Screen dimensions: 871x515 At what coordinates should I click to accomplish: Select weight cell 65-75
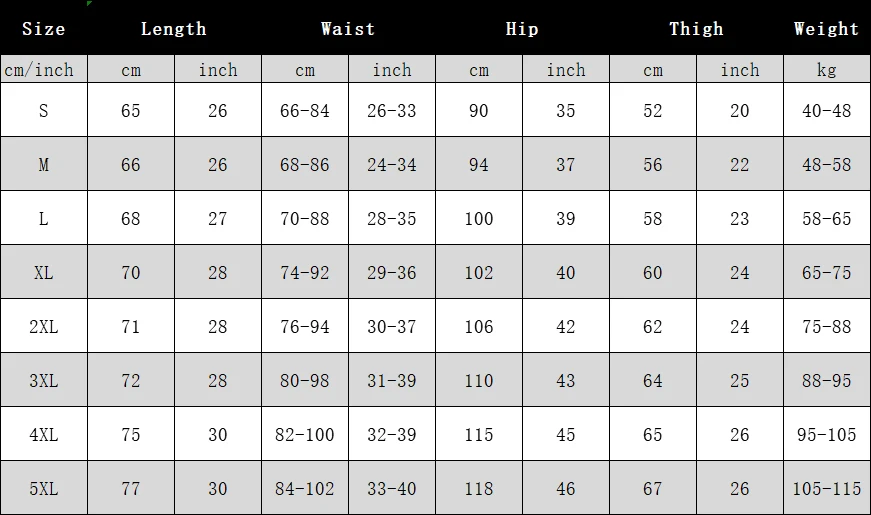pos(827,272)
